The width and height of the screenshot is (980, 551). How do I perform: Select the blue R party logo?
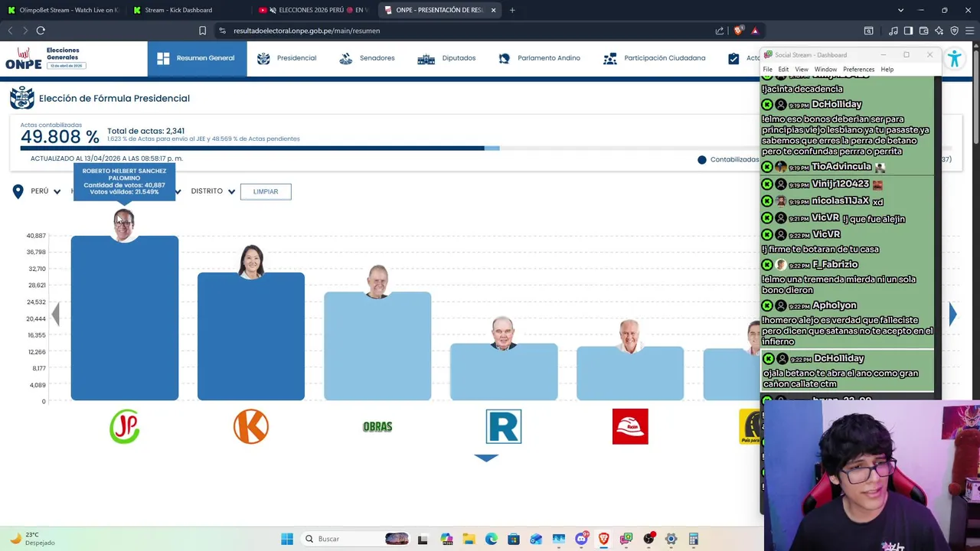(504, 426)
